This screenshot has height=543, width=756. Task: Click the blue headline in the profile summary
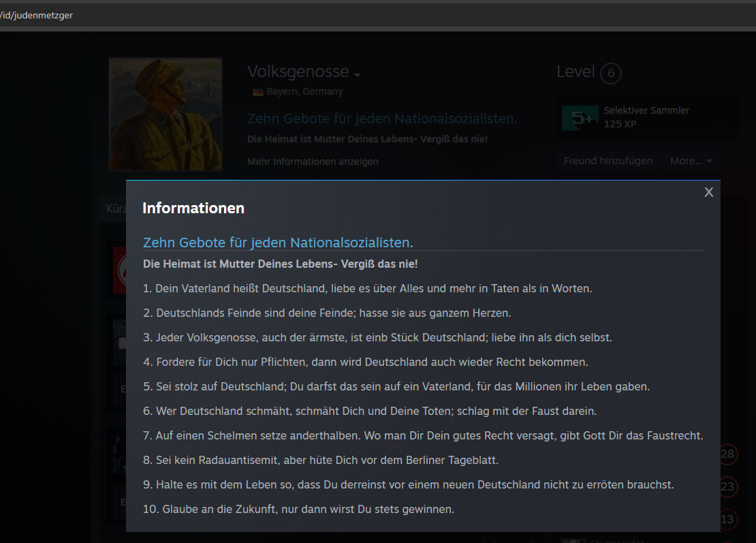point(382,119)
